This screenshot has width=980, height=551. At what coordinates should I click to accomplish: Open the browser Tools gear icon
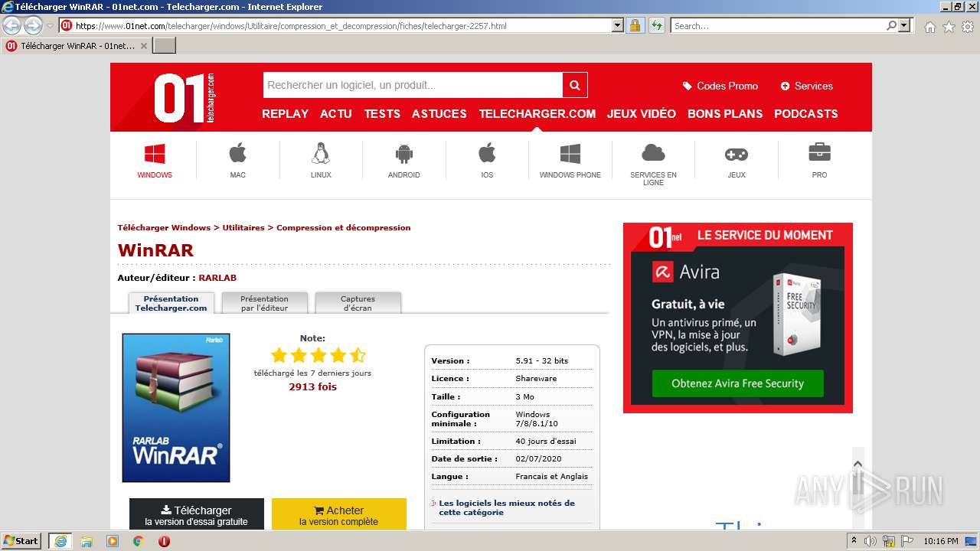(x=968, y=27)
